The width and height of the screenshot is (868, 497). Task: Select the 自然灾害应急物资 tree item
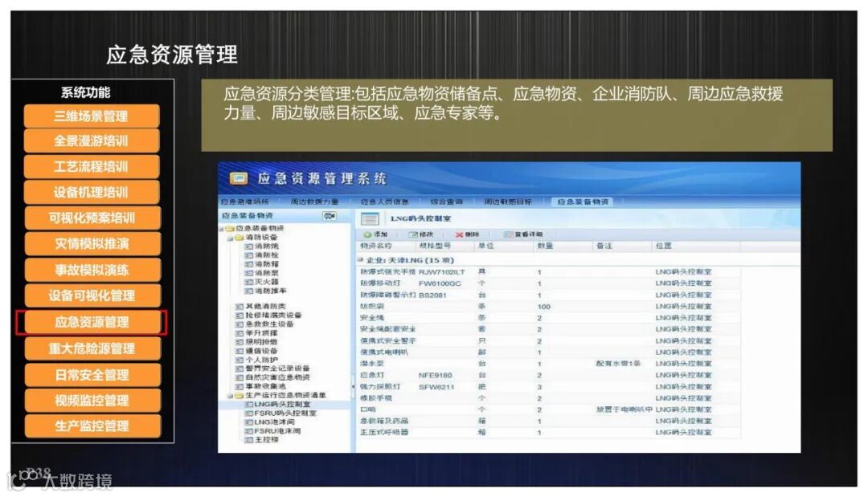pyautogui.click(x=278, y=377)
